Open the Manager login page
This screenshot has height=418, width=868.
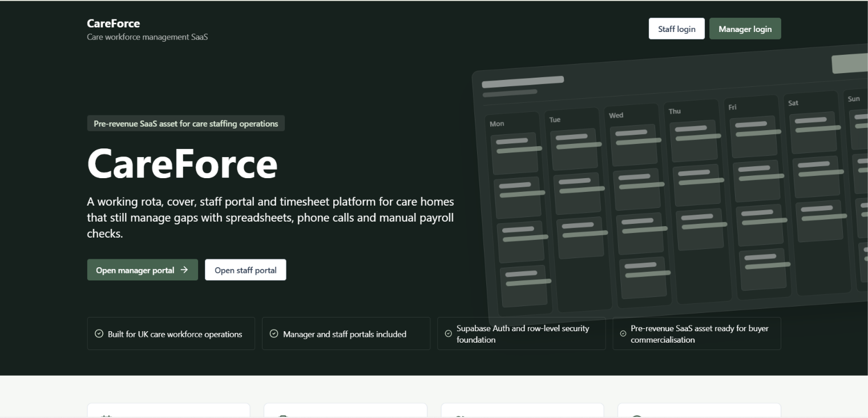tap(745, 29)
